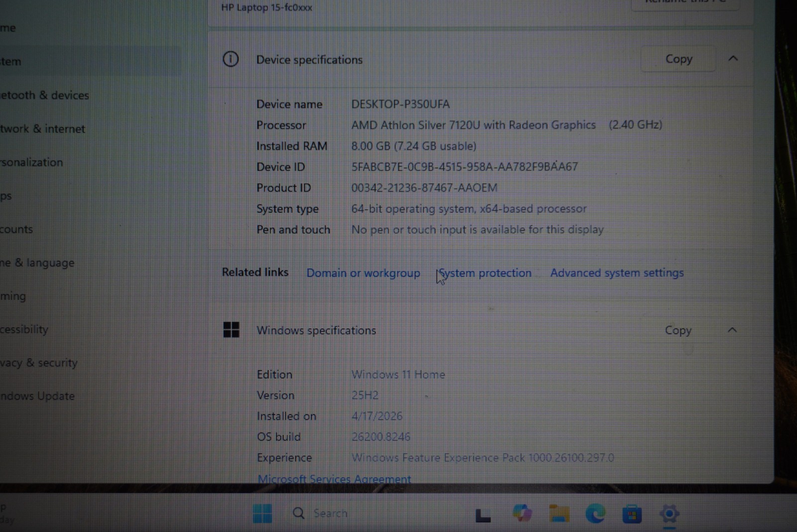The height and width of the screenshot is (532, 797).
Task: Open the Windows Start menu
Action: coord(263,513)
